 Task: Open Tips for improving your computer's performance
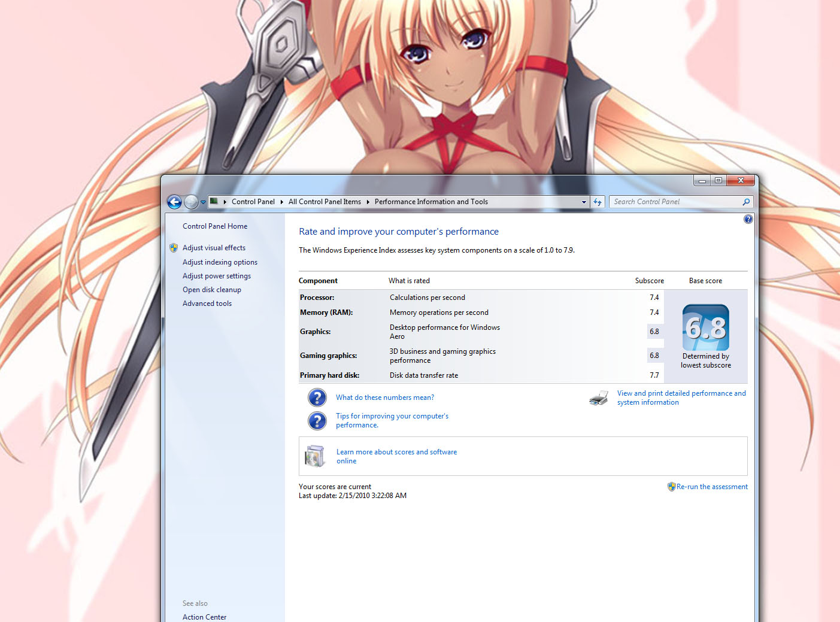tap(392, 420)
